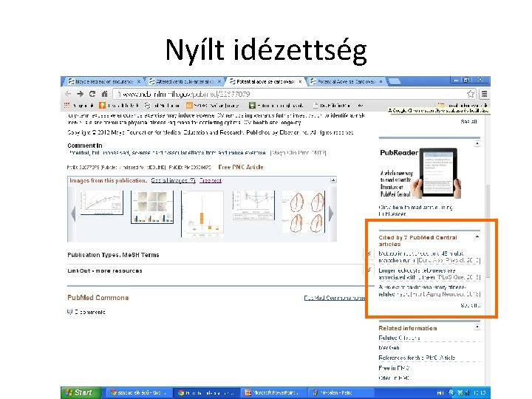
Task: Open the 'Click here to read article' PubReader link
Action: (x=415, y=211)
